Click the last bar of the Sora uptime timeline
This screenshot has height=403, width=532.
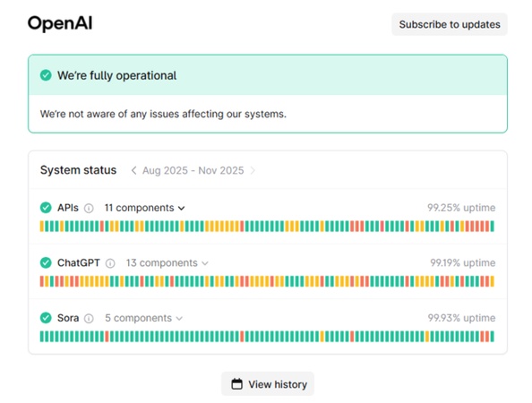click(493, 337)
